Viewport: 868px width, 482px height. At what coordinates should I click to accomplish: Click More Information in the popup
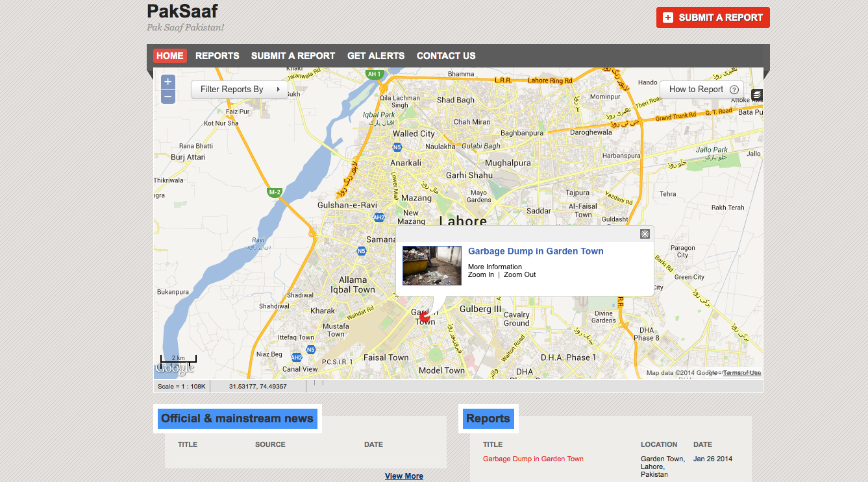(x=495, y=267)
